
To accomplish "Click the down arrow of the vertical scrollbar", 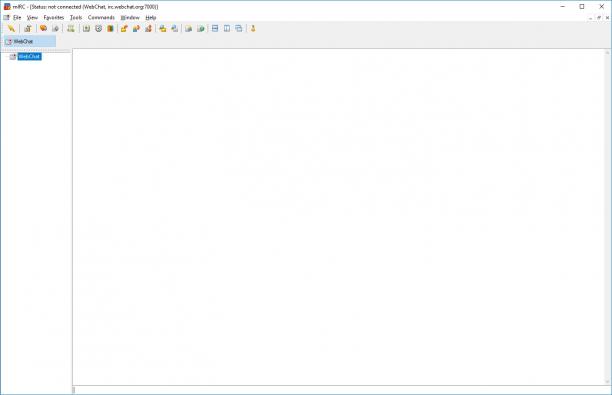I will click(607, 382).
